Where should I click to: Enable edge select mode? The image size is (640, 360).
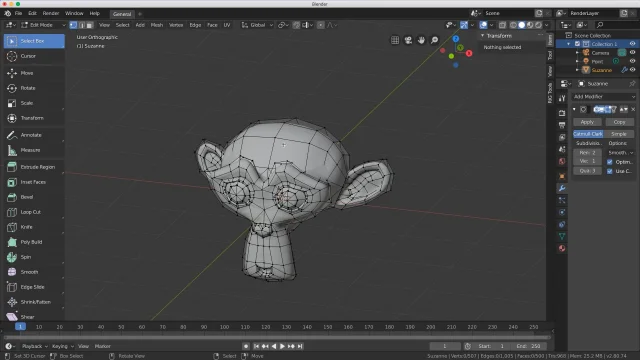82,25
